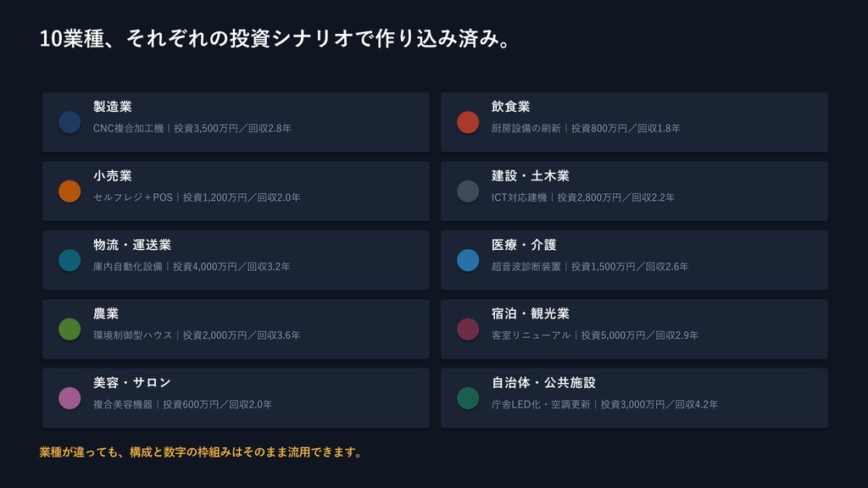Click the red circle beside 飲食業
Viewport: 868px width, 488px height.
[468, 122]
